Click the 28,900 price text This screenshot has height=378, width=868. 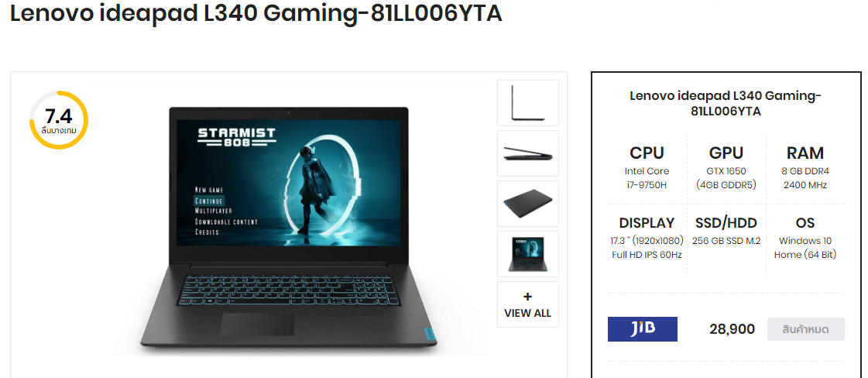(x=732, y=329)
